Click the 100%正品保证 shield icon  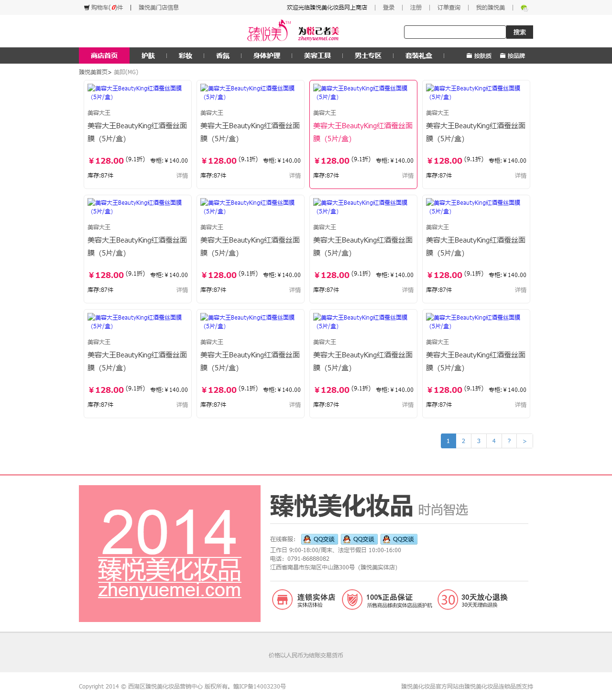pos(352,600)
